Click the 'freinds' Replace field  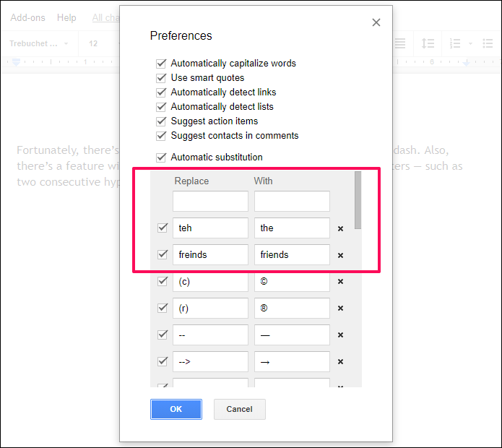(x=210, y=254)
